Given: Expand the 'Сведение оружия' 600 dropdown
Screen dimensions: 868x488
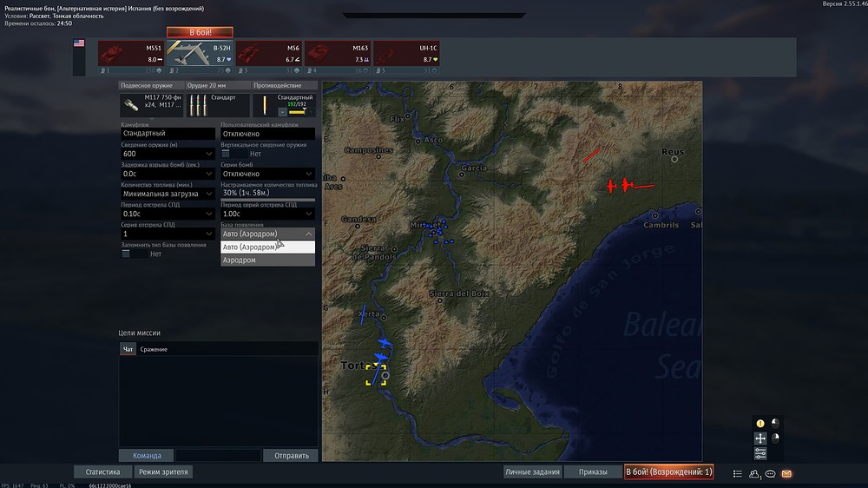Looking at the screenshot, I should click(168, 154).
